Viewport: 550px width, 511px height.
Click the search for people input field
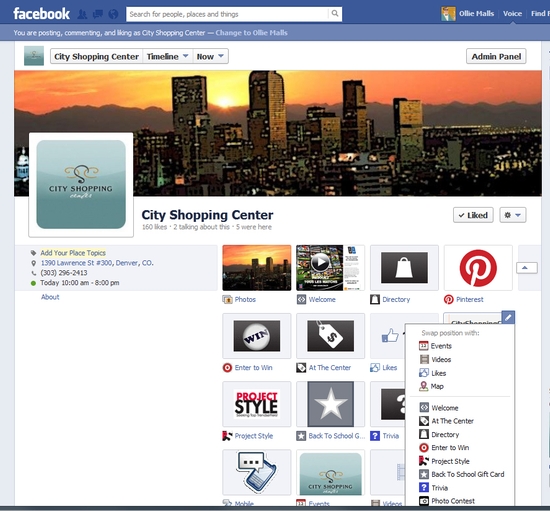click(227, 14)
